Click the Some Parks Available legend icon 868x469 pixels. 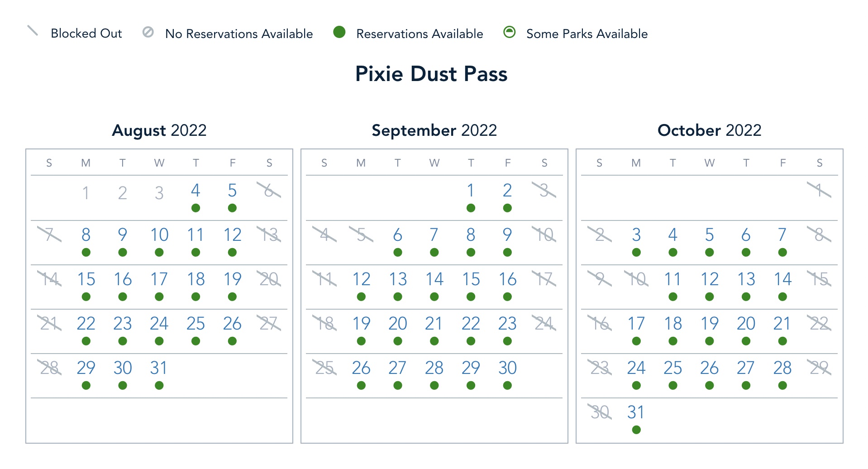(x=510, y=32)
